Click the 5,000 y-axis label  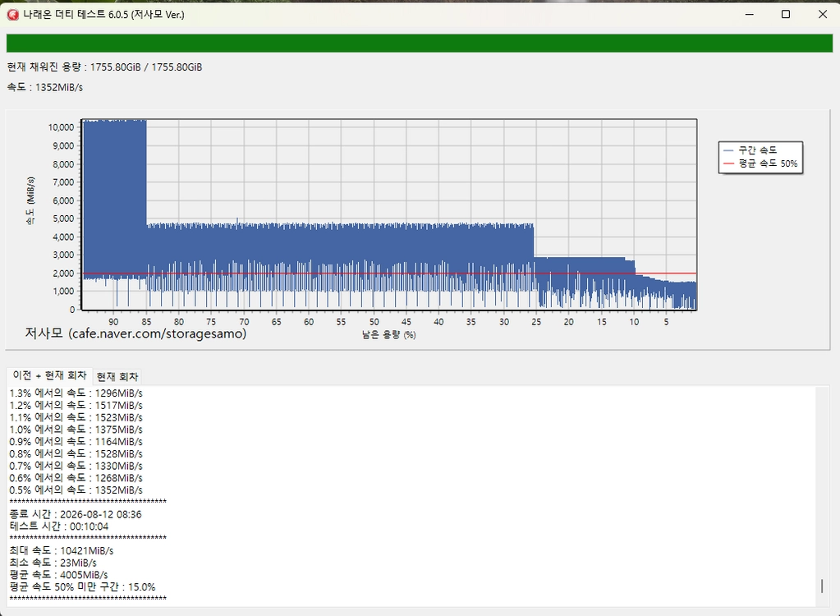63,218
